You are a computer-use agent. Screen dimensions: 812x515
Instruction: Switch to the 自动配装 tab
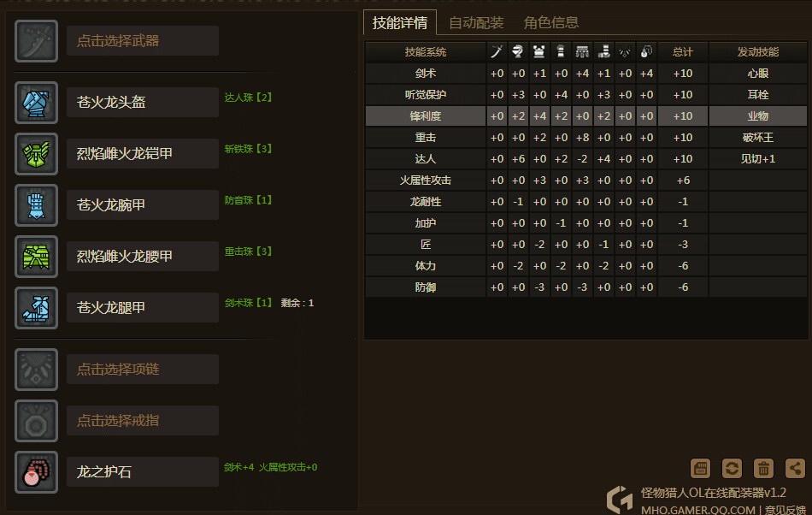(x=476, y=22)
